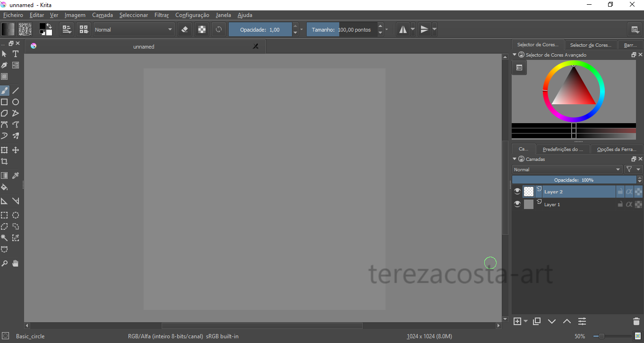This screenshot has height=343, width=644.
Task: Select the Measure tool
Action: click(16, 201)
